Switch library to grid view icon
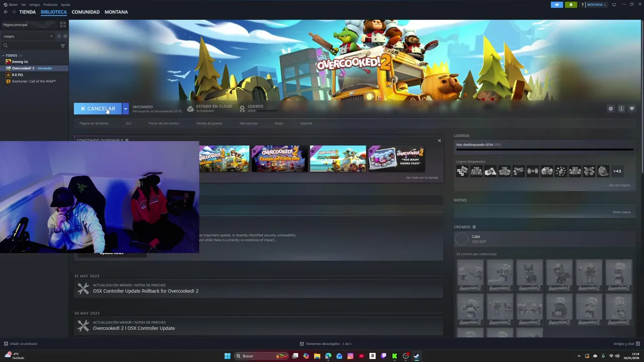Image resolution: width=644 pixels, height=362 pixels. (63, 24)
